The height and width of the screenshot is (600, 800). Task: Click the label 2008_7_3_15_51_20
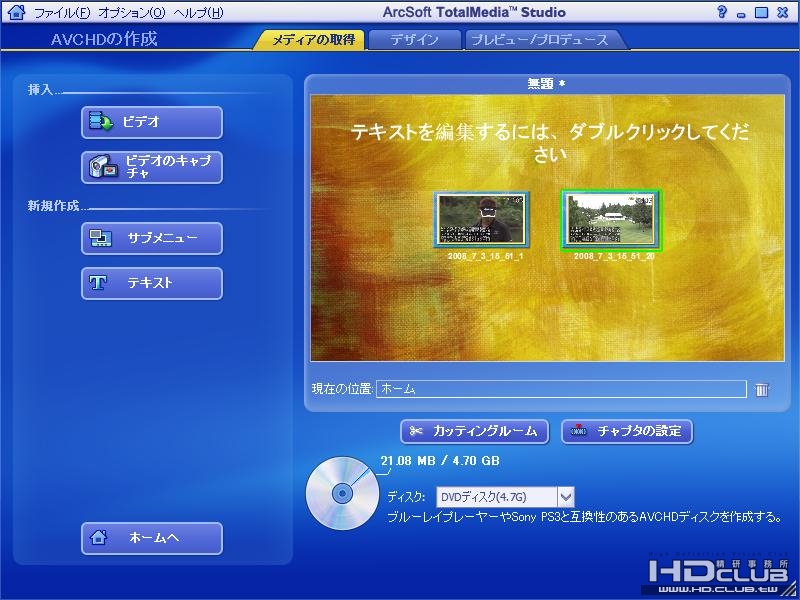[x=614, y=256]
